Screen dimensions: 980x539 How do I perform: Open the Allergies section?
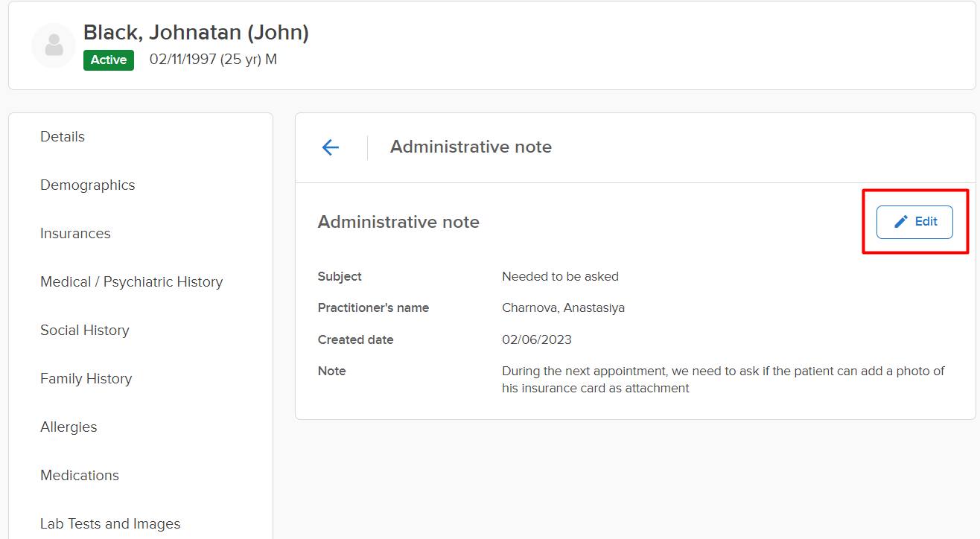pos(69,427)
